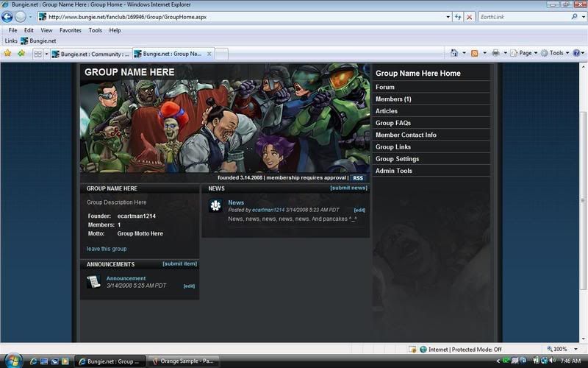Open the zoom level 100% dropdown
The width and height of the screenshot is (588, 368).
(562, 349)
